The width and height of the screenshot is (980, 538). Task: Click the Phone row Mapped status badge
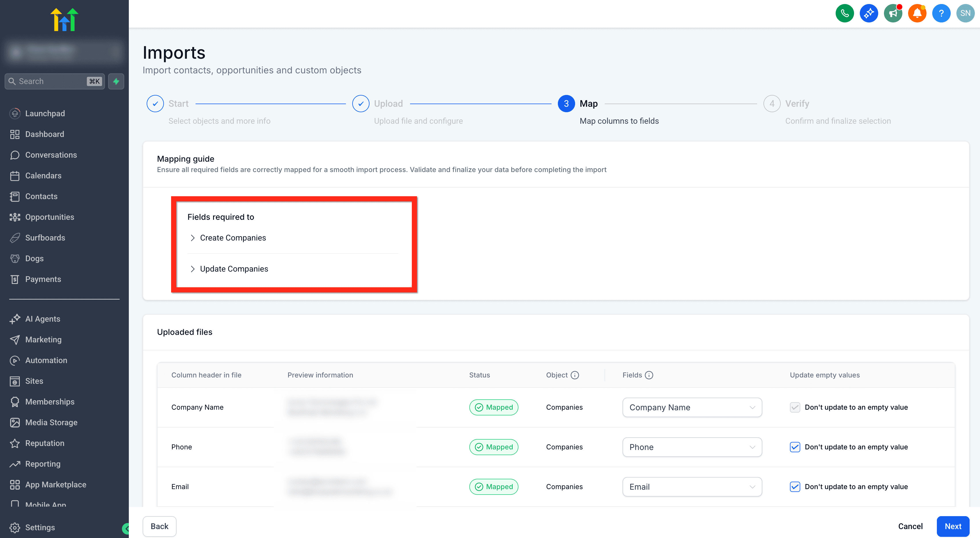pyautogui.click(x=493, y=447)
